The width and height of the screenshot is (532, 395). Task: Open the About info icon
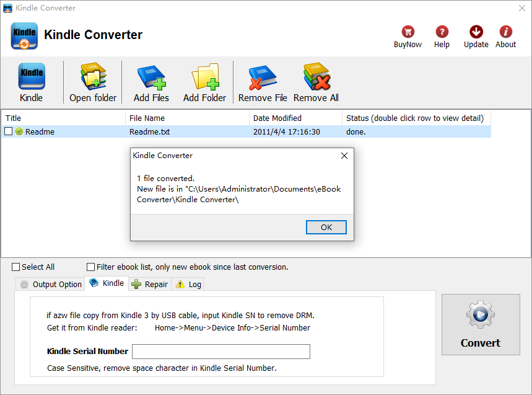pos(505,32)
